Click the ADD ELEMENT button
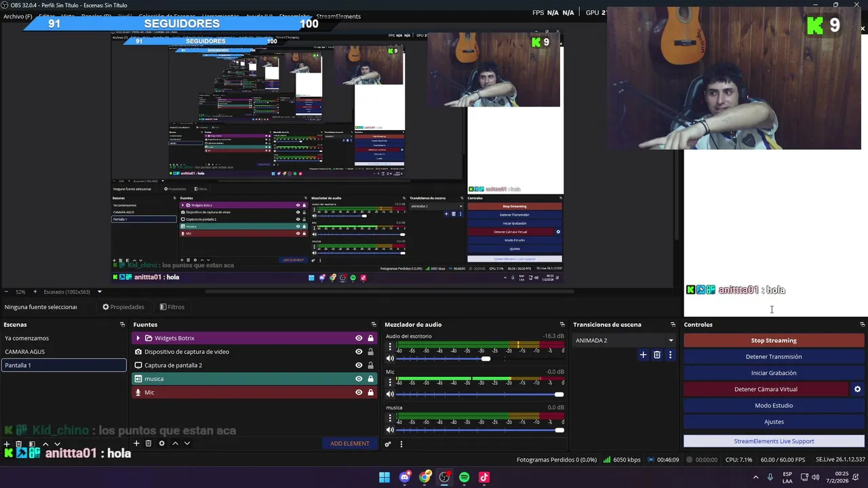This screenshot has width=868, height=488. (x=350, y=443)
